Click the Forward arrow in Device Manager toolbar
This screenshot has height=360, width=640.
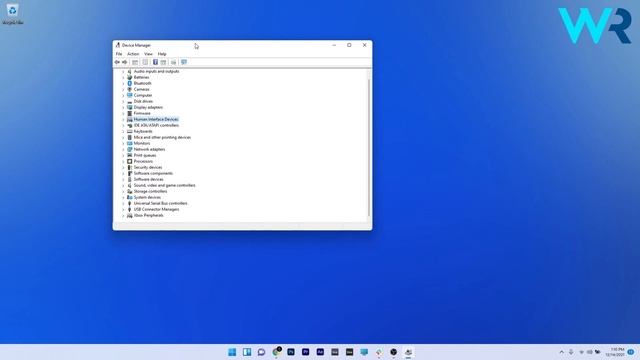(124, 62)
